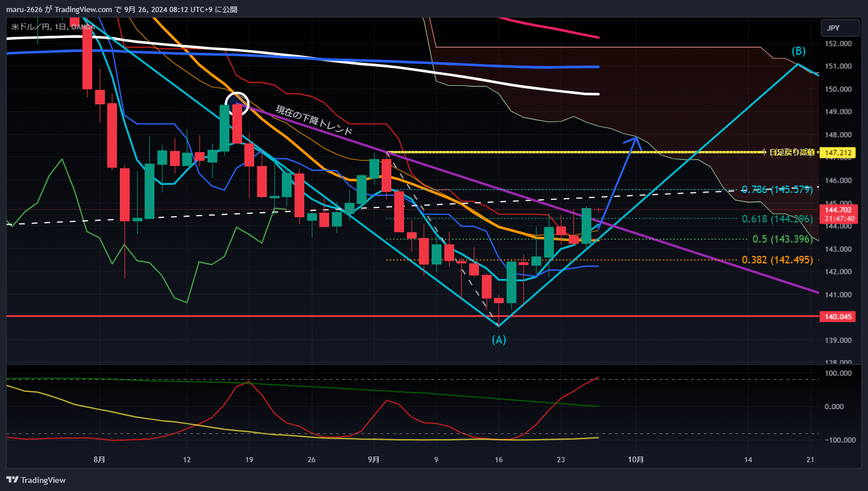Click the 8月 date on time axis
This screenshot has width=868, height=491.
point(100,459)
